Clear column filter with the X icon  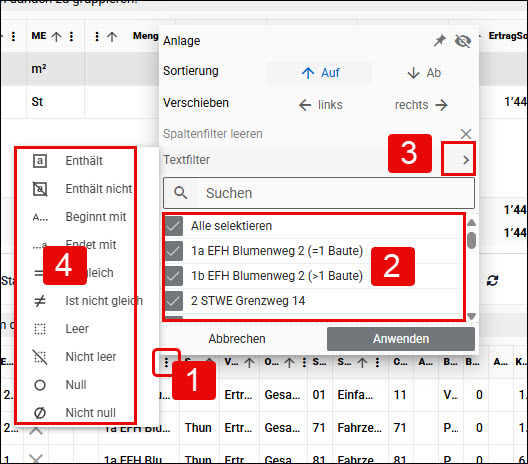[x=466, y=134]
